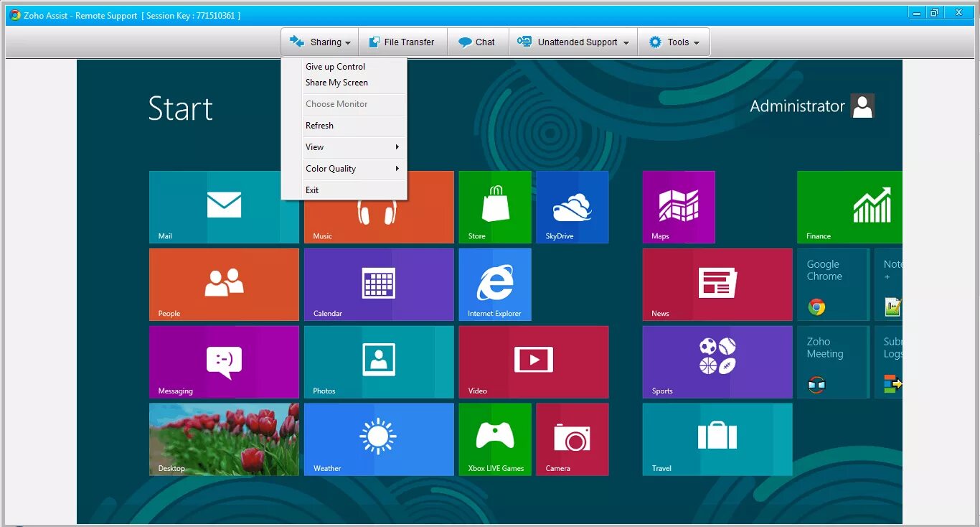The image size is (980, 527).
Task: Open the Calendar tile
Action: tap(379, 284)
